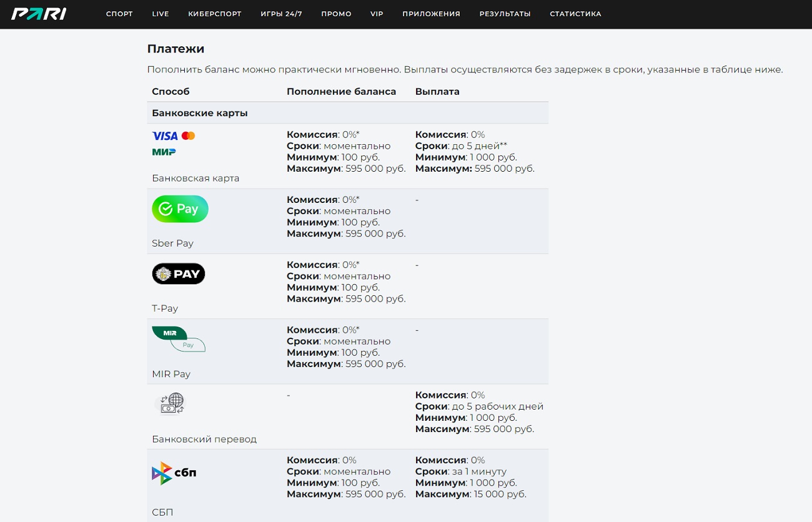Click the Sber Pay label
The width and height of the screenshot is (812, 522).
coord(172,243)
